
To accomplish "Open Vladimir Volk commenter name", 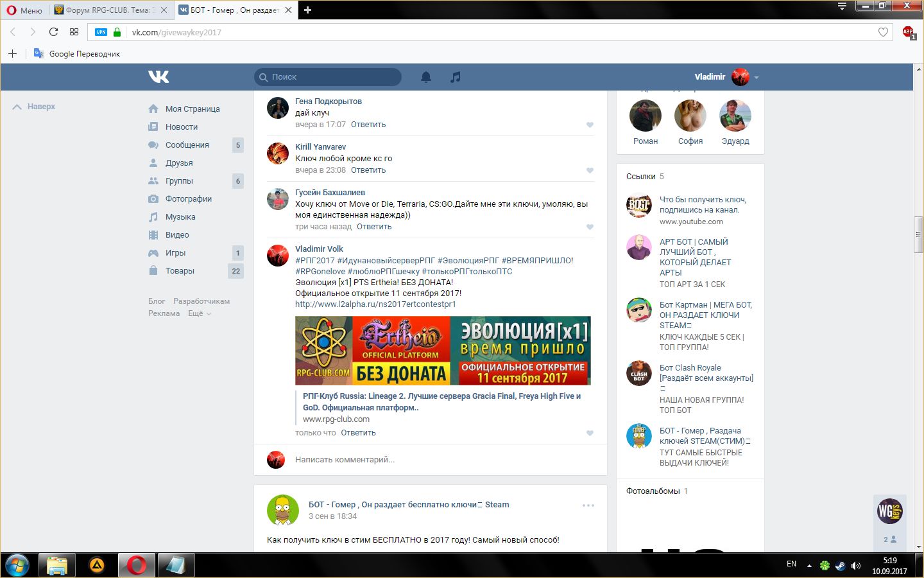I will (319, 249).
